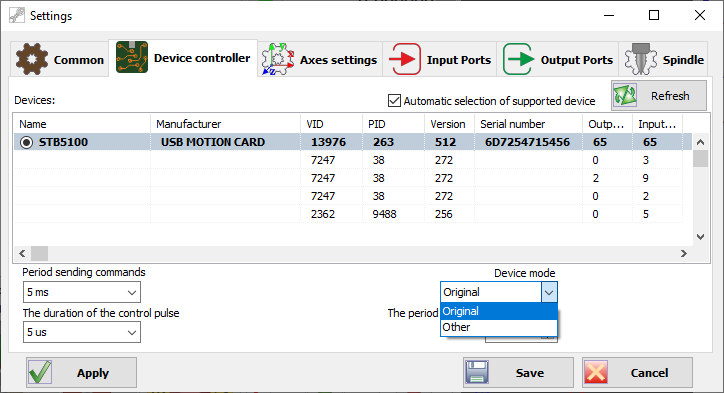This screenshot has height=393, width=724.
Task: Sort by the Version column header
Action: tap(450, 124)
